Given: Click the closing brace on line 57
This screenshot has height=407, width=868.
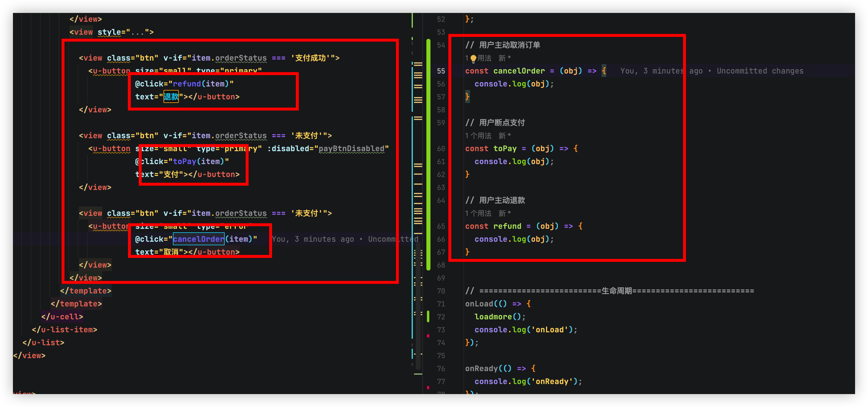Looking at the screenshot, I should [467, 97].
